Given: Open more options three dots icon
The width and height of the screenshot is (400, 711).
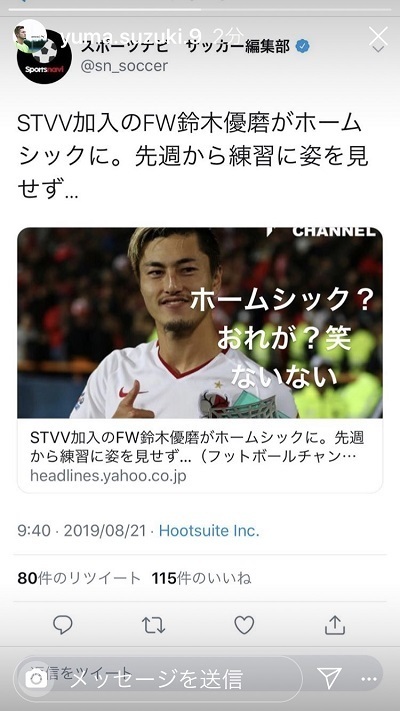Looking at the screenshot, I should [369, 679].
